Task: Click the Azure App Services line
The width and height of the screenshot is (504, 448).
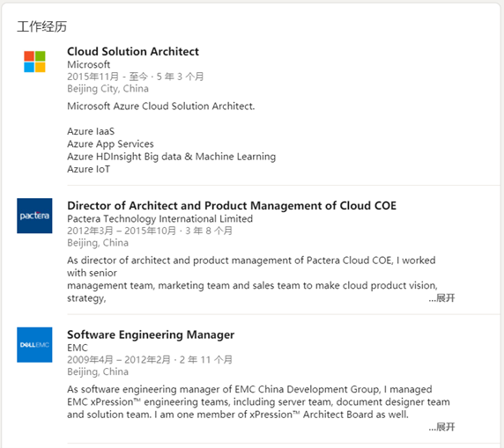Action: click(110, 144)
